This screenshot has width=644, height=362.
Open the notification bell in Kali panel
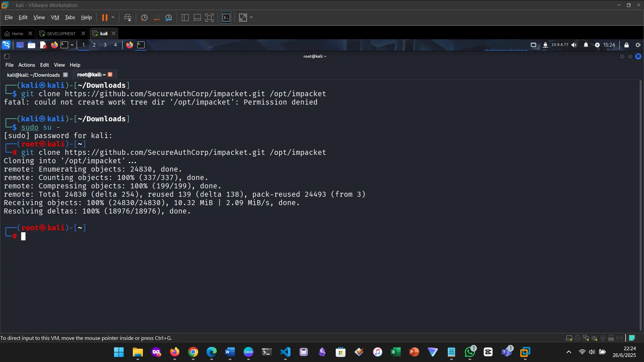pos(586,45)
